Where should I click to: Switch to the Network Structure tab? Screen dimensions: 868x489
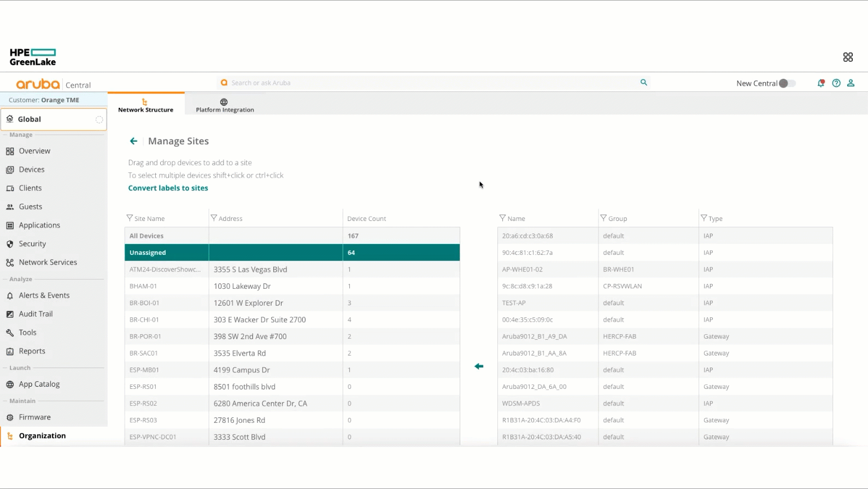(x=146, y=105)
